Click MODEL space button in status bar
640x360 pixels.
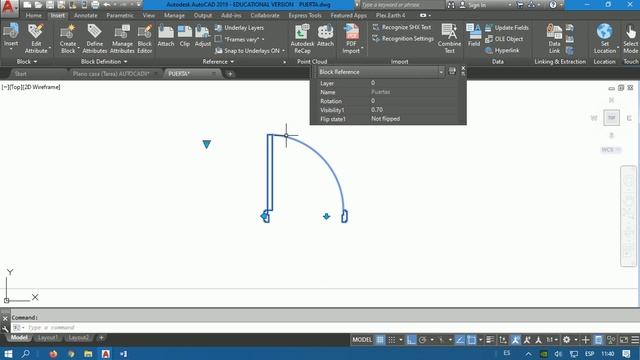coord(362,340)
